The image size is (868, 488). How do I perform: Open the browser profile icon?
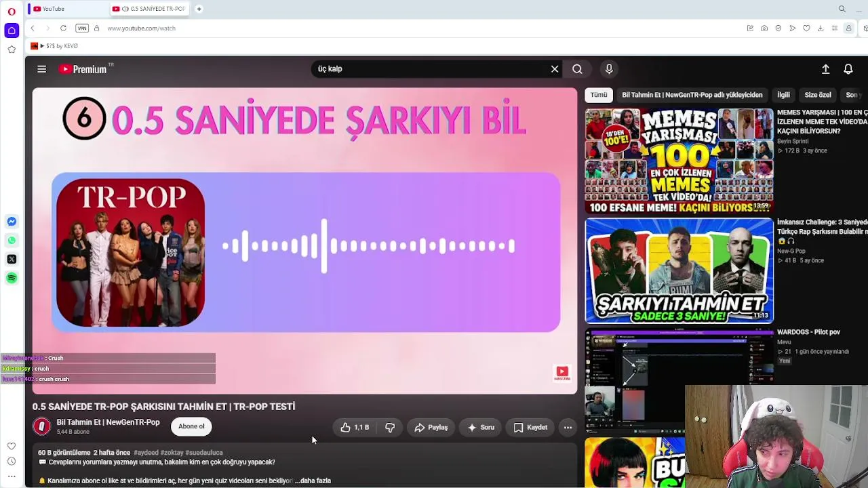[848, 28]
